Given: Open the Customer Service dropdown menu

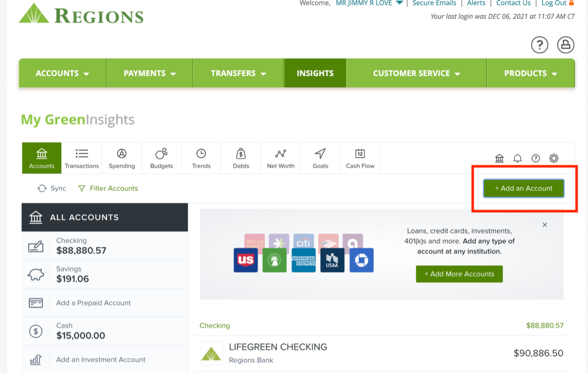Looking at the screenshot, I should 417,73.
